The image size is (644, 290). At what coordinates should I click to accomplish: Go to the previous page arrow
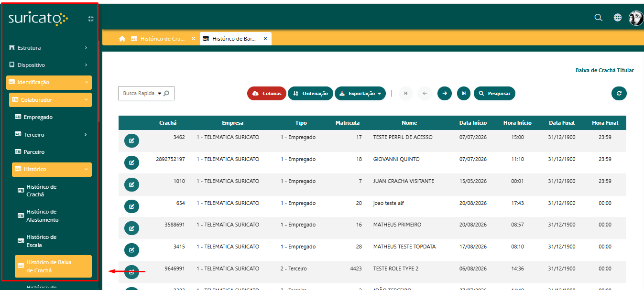(425, 94)
